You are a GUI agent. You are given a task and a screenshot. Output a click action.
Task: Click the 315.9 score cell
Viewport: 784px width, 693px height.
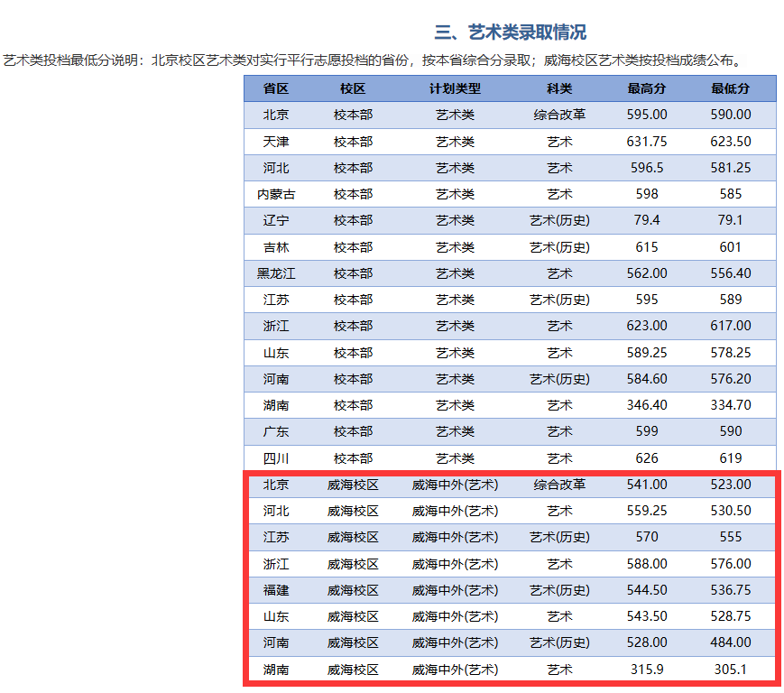coord(647,669)
